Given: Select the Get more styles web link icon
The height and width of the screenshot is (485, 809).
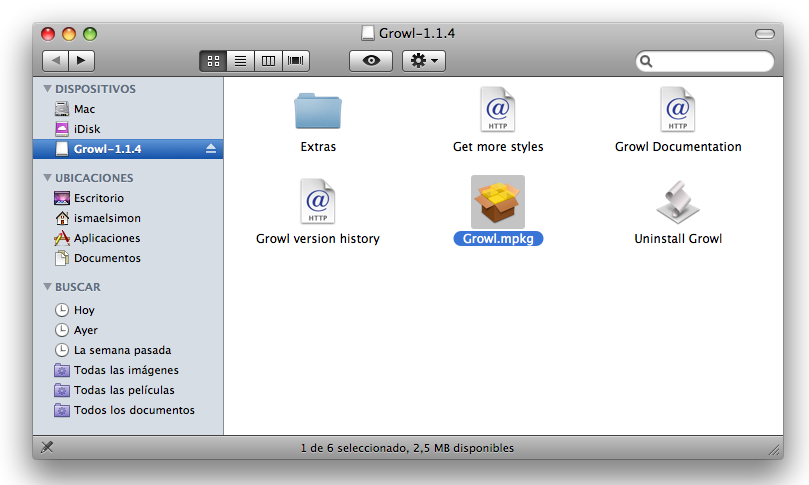Looking at the screenshot, I should [x=498, y=109].
